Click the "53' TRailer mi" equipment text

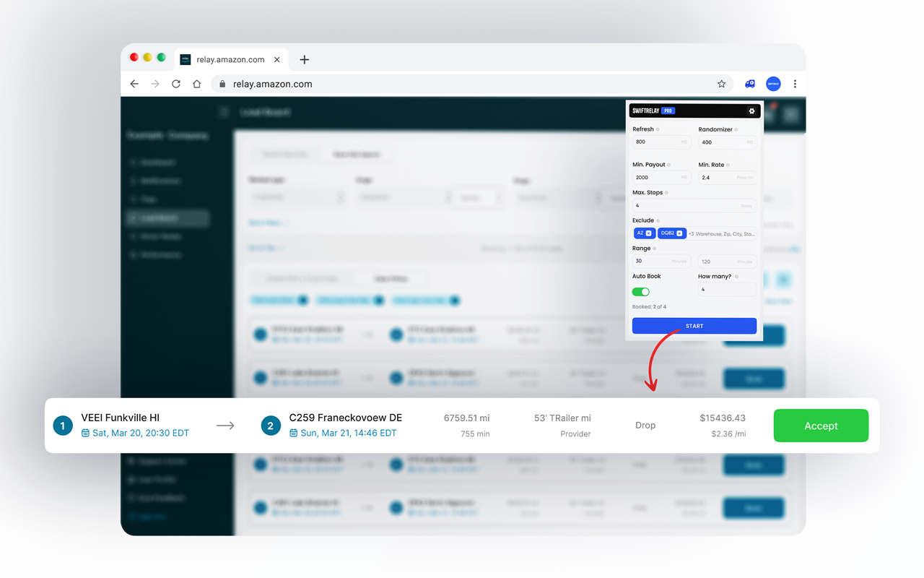tap(562, 418)
